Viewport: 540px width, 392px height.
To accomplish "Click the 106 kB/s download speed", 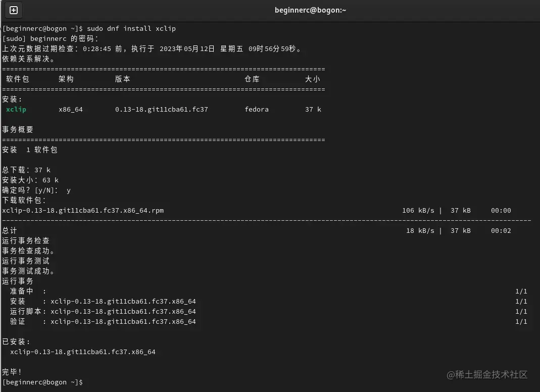I will click(x=418, y=211).
